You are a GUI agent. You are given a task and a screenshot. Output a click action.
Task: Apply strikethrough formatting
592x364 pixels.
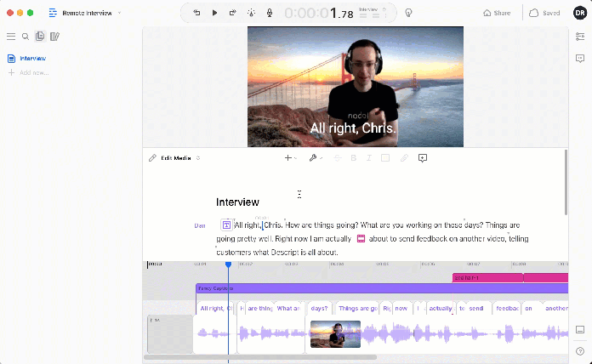click(x=338, y=158)
